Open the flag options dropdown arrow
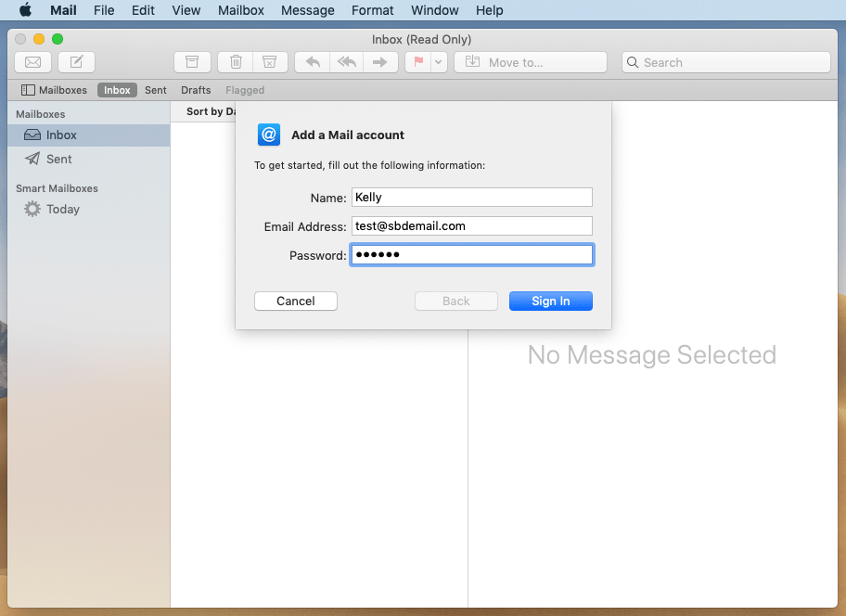The width and height of the screenshot is (846, 616). (439, 62)
